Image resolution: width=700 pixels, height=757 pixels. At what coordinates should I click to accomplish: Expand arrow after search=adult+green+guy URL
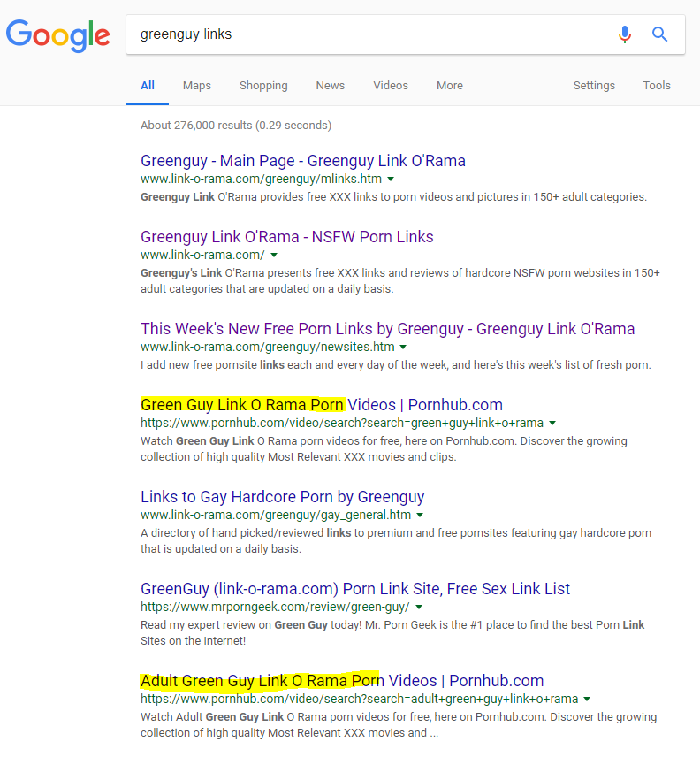(x=587, y=699)
